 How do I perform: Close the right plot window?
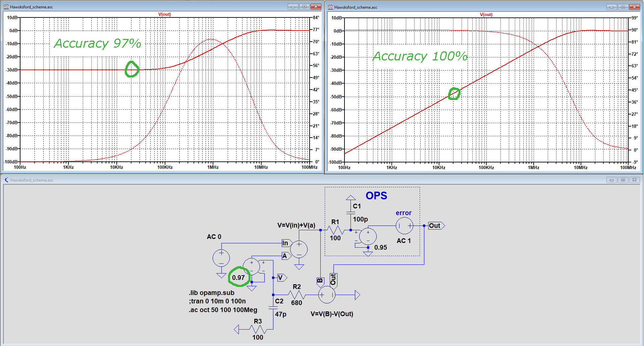tap(635, 7)
